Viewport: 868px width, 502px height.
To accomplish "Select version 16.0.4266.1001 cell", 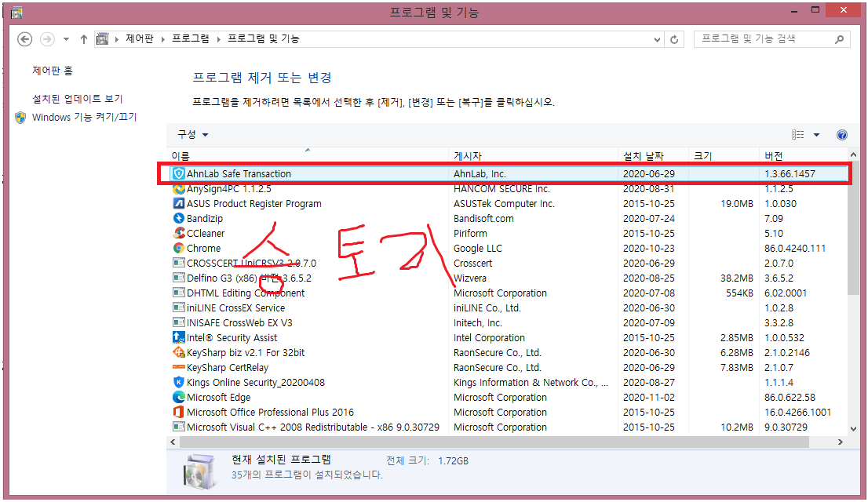I will tap(797, 413).
